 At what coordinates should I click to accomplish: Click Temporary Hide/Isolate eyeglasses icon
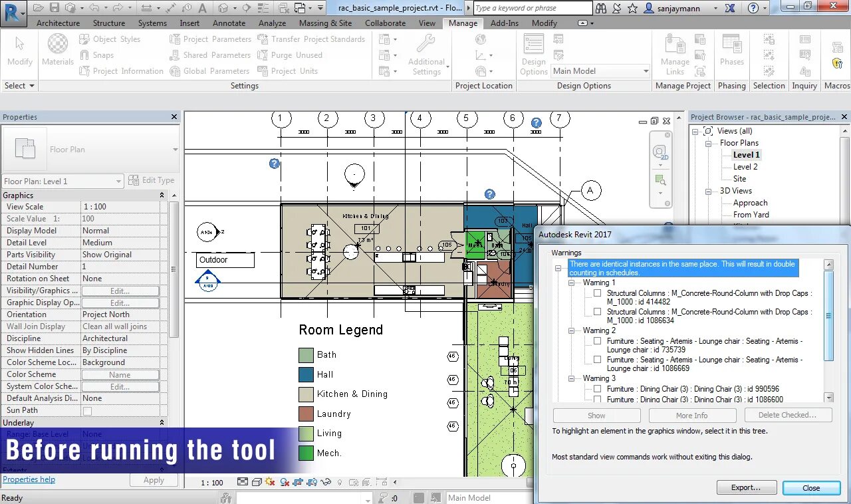(325, 482)
